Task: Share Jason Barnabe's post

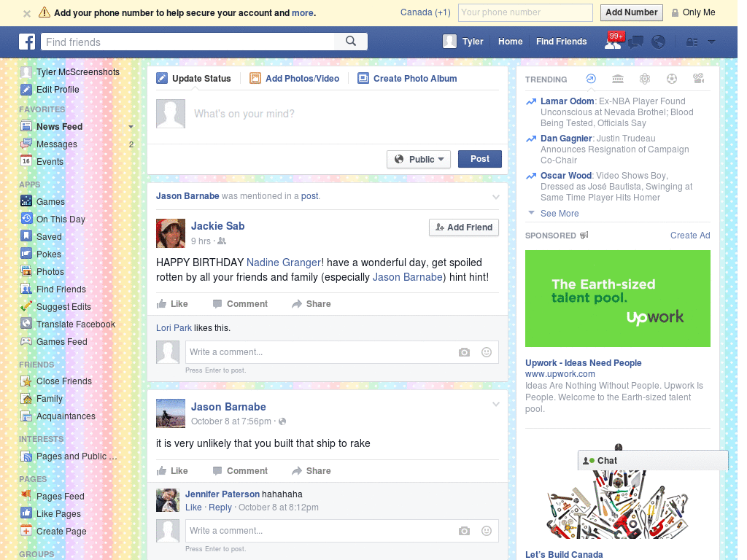Action: 311,471
